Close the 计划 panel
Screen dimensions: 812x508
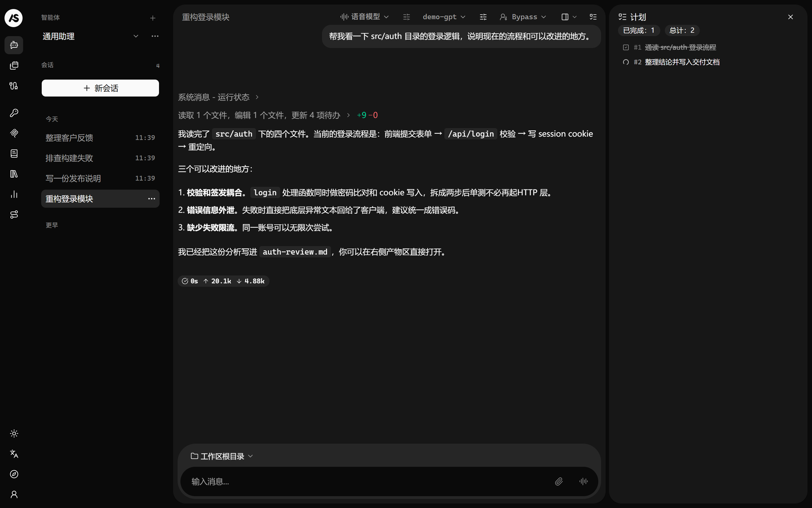click(x=791, y=17)
